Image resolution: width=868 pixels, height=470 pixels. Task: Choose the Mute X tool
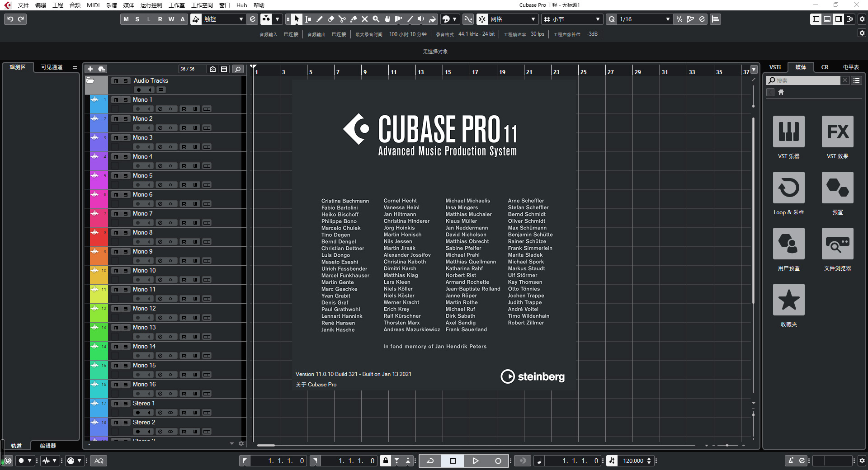(x=364, y=19)
